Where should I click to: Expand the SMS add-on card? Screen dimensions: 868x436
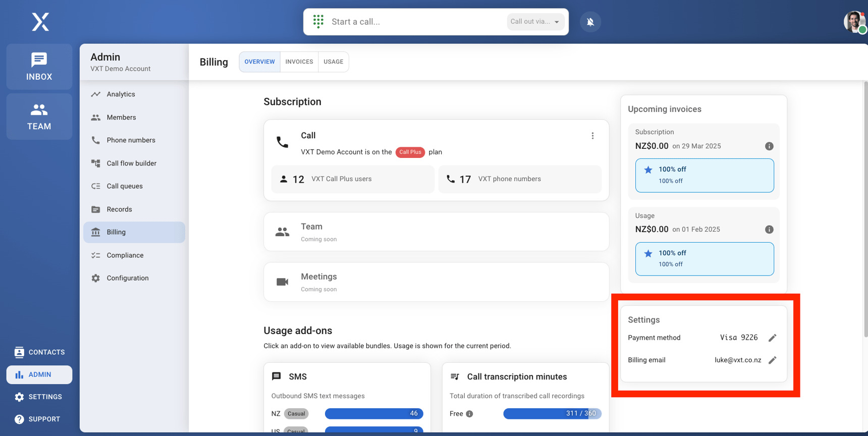[x=347, y=377]
